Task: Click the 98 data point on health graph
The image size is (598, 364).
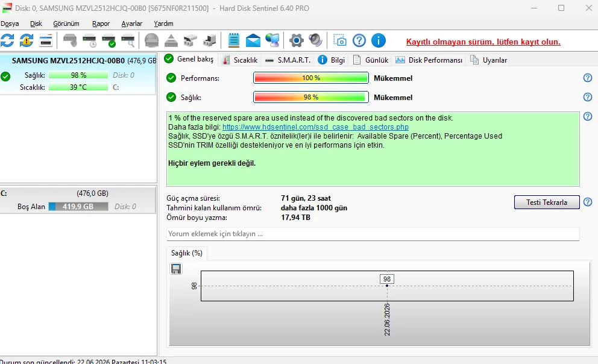Action: click(x=387, y=286)
